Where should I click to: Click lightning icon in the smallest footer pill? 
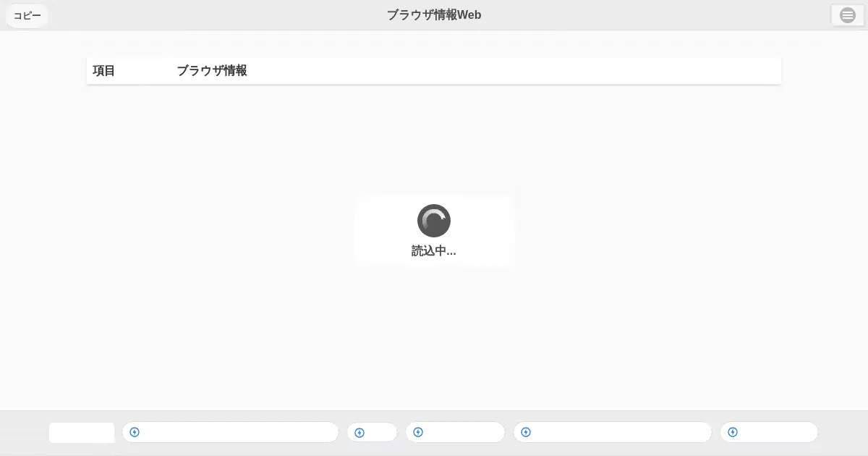click(x=359, y=433)
